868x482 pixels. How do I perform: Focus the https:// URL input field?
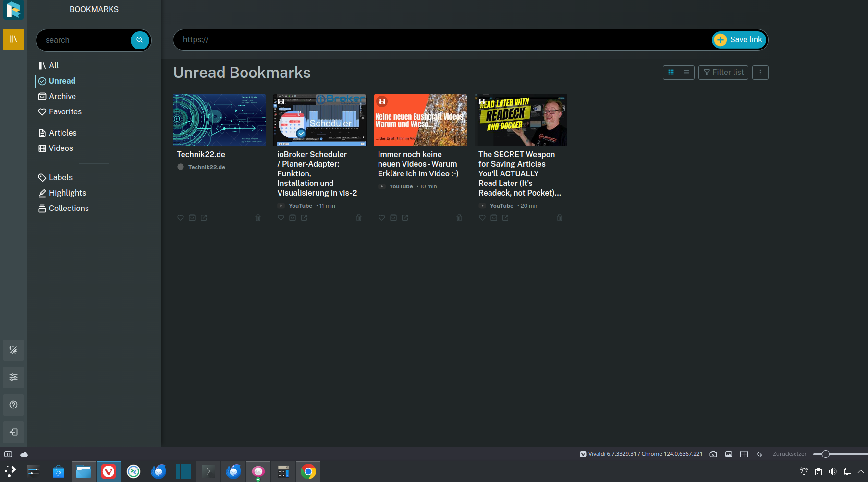tap(442, 40)
